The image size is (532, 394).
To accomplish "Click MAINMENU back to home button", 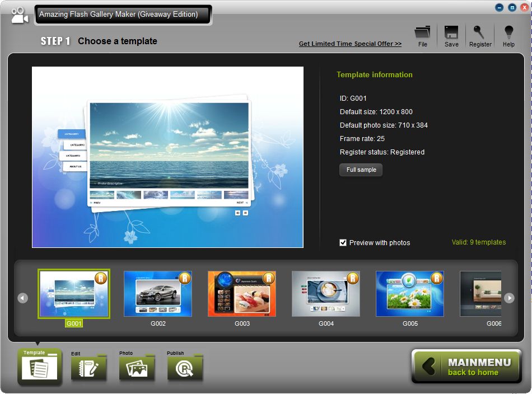I will pyautogui.click(x=466, y=367).
